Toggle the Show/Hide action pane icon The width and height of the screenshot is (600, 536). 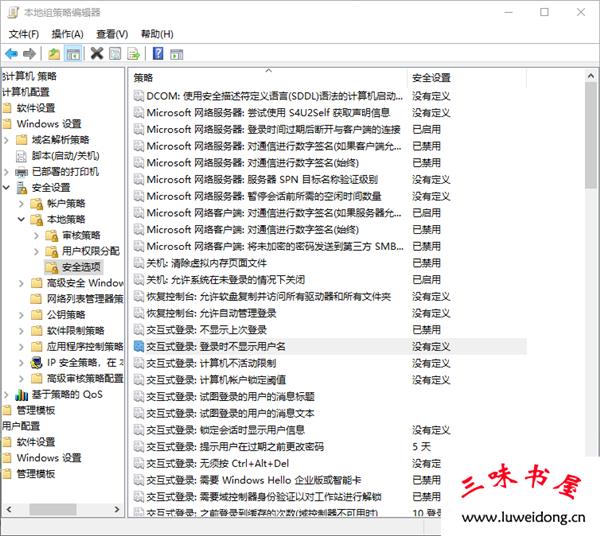[x=176, y=54]
